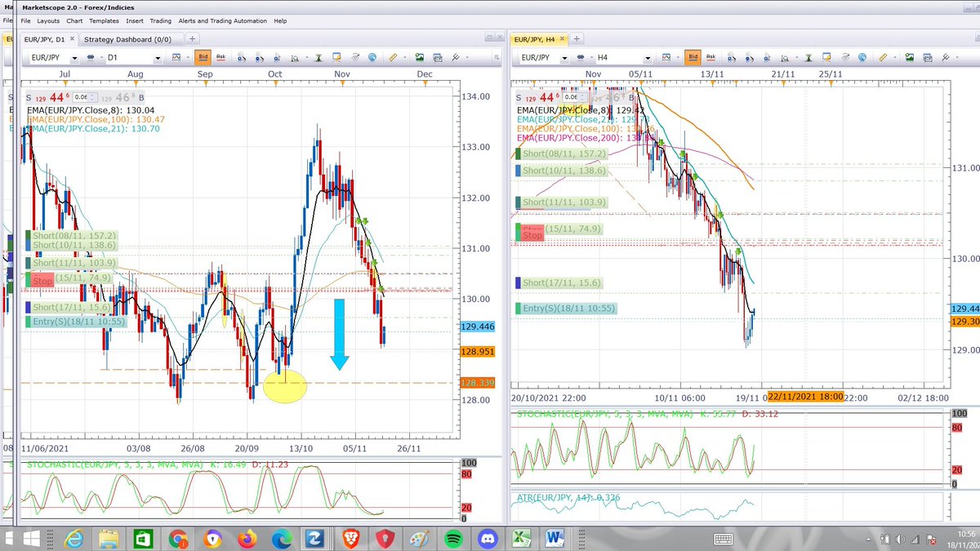Close the EUR/JPY, D1 tab
Image resolution: width=980 pixels, height=551 pixels.
click(x=72, y=38)
